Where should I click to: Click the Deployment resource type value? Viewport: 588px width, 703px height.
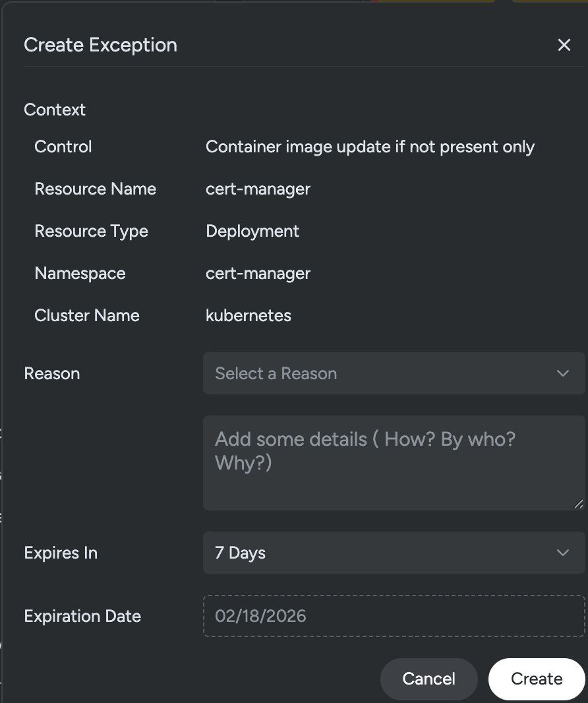[x=252, y=231]
